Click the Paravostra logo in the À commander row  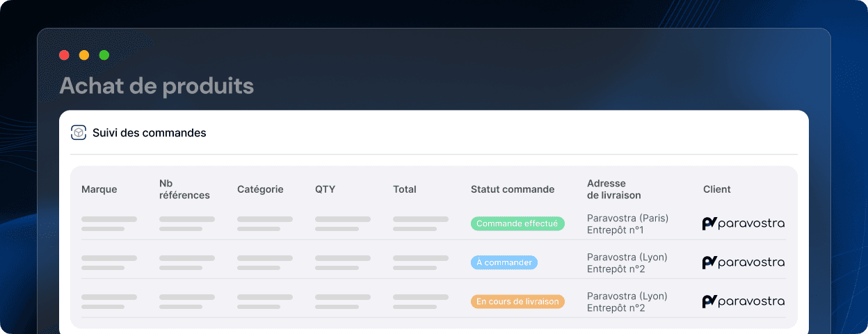click(x=744, y=262)
